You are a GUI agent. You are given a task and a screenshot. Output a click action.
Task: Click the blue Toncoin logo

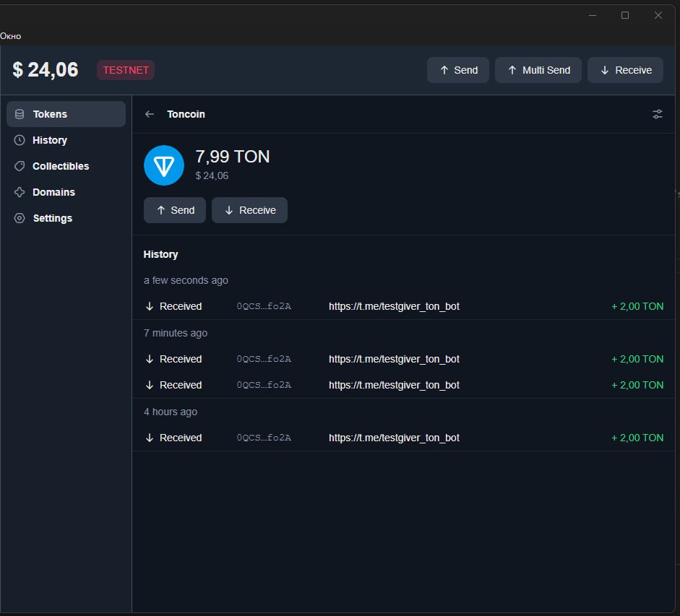(164, 165)
